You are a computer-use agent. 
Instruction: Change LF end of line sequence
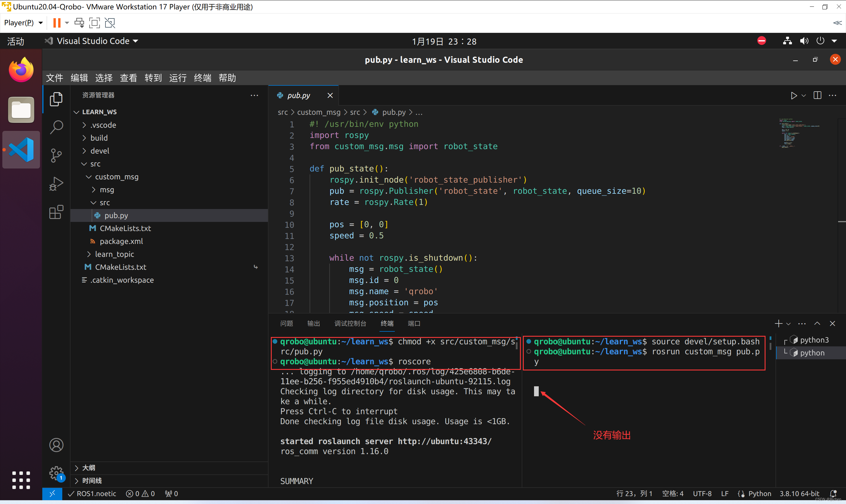pyautogui.click(x=725, y=494)
